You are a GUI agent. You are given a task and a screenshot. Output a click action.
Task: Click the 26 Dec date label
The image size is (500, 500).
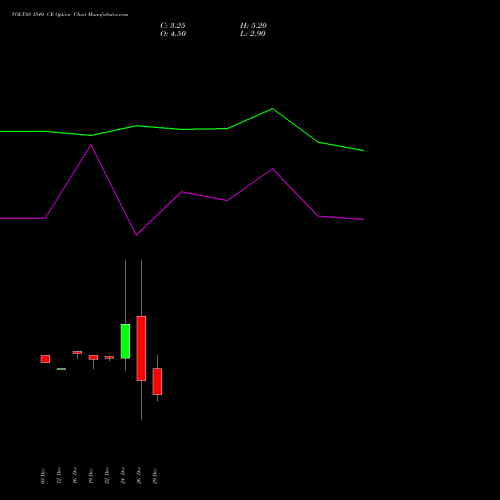coord(139,476)
